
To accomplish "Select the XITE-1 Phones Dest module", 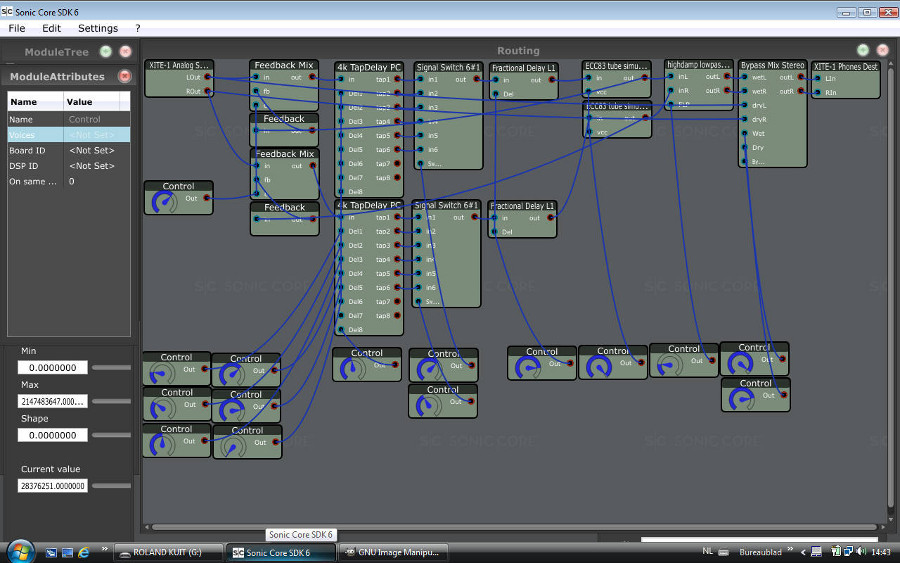I will click(x=845, y=66).
